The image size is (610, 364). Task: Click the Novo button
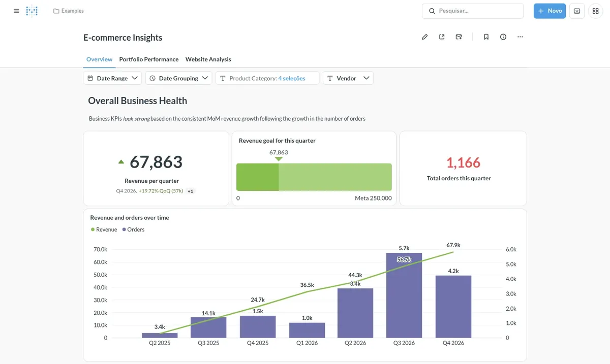click(x=550, y=11)
